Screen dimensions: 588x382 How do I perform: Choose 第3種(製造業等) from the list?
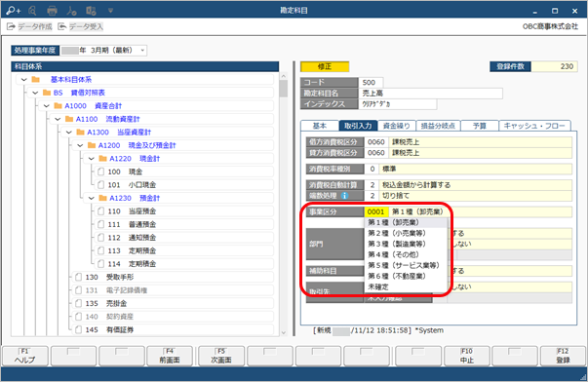406,244
